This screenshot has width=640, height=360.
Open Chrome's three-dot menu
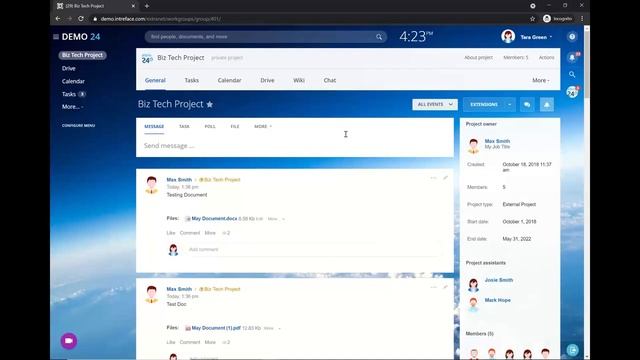[582, 19]
